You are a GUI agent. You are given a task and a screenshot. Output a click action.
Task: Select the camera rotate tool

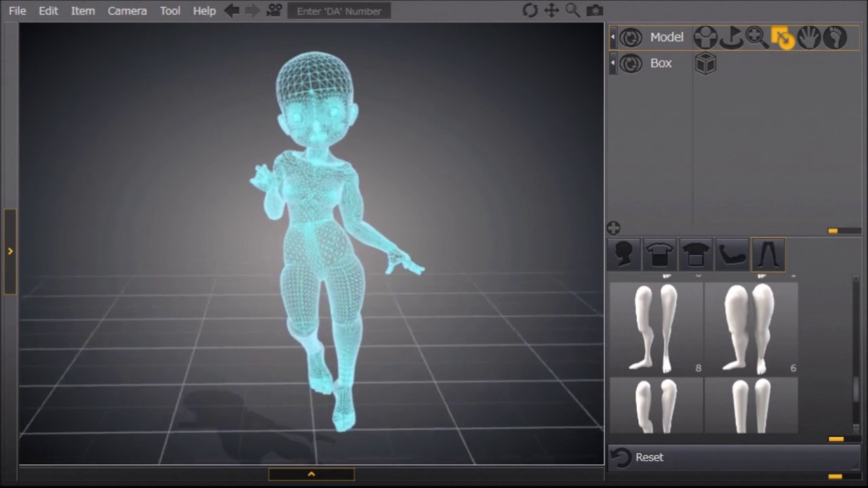(530, 10)
